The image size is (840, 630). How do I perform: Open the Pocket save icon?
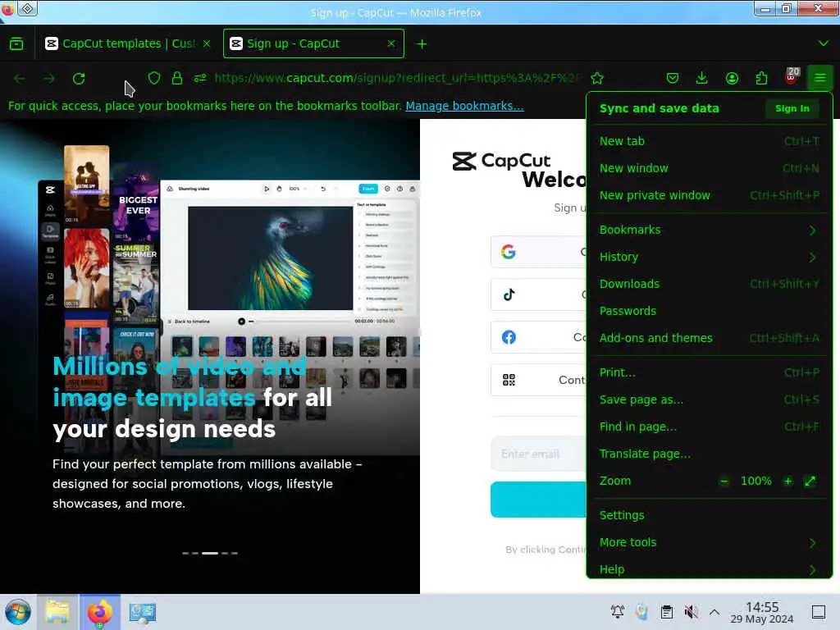point(673,78)
